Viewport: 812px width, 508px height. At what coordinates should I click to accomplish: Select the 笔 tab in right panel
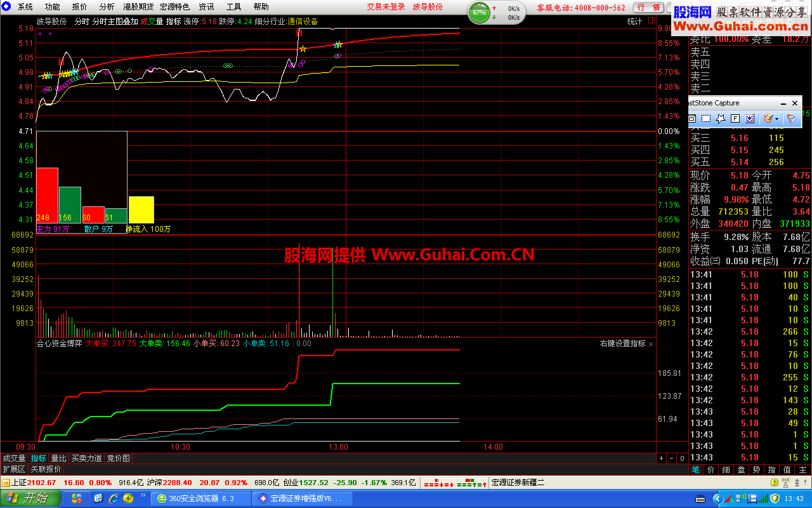point(695,469)
